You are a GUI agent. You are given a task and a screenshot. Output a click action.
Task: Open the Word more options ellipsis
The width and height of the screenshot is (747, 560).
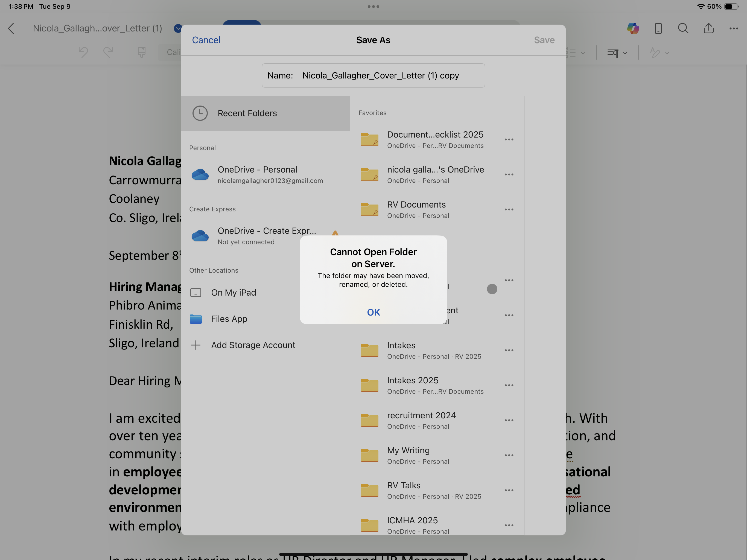click(x=734, y=28)
